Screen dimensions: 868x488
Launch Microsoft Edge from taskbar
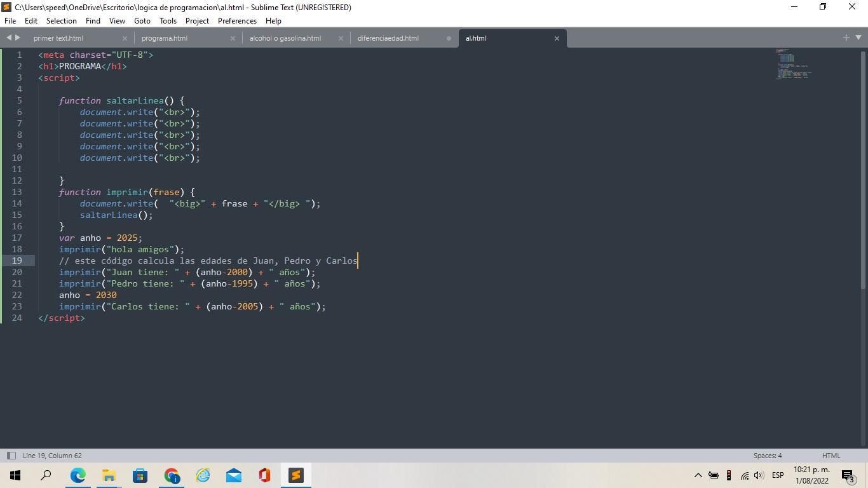[78, 475]
